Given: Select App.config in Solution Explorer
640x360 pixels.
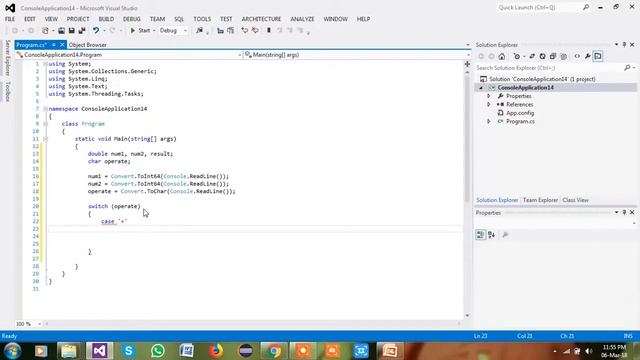Looking at the screenshot, I should pyautogui.click(x=520, y=113).
